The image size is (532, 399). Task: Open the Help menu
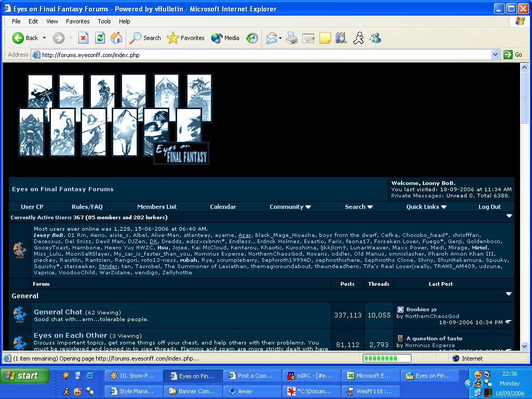[124, 21]
